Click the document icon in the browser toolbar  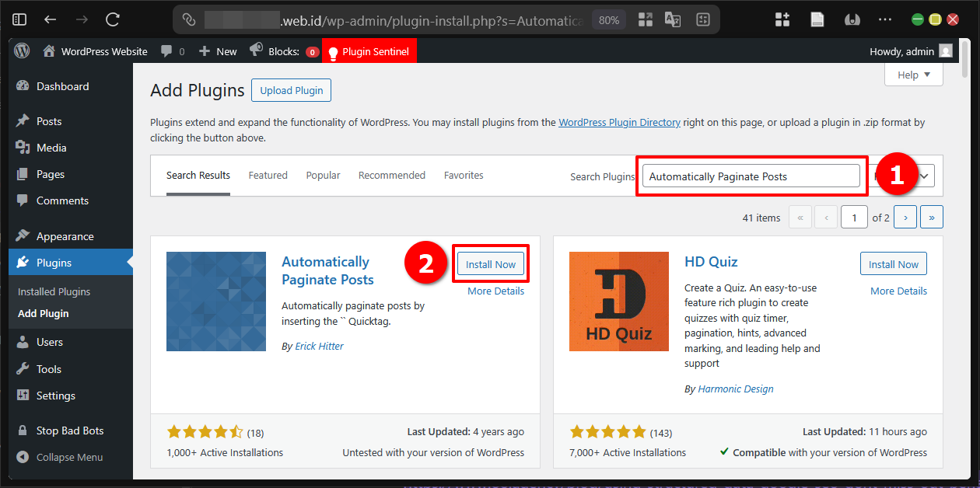pyautogui.click(x=817, y=19)
